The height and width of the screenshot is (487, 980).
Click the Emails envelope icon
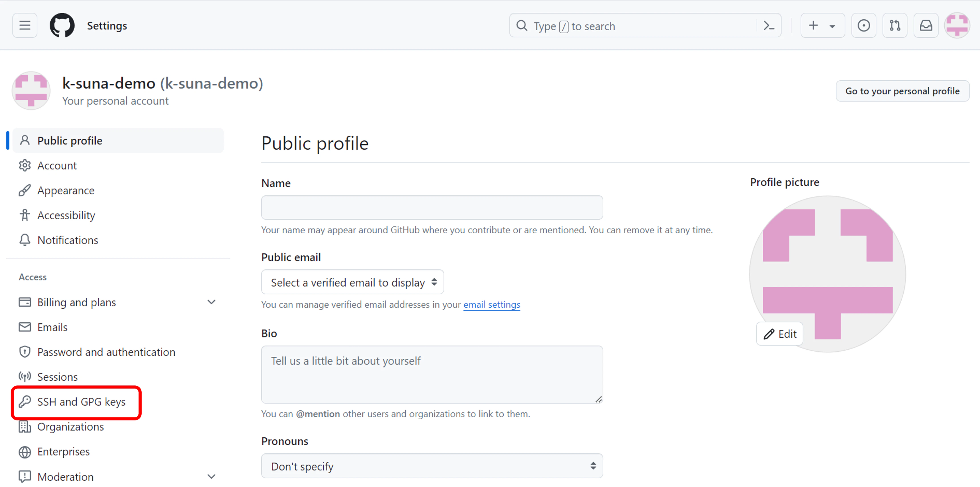pos(25,327)
